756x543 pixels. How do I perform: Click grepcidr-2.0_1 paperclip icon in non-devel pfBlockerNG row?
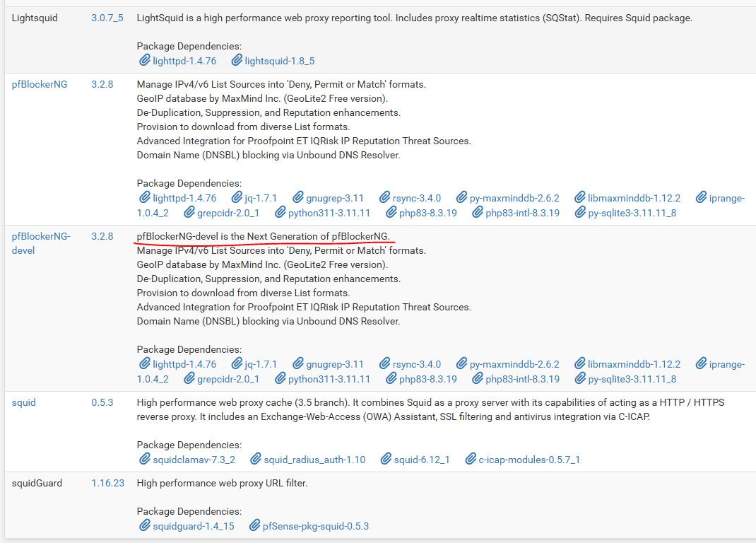[x=189, y=212]
